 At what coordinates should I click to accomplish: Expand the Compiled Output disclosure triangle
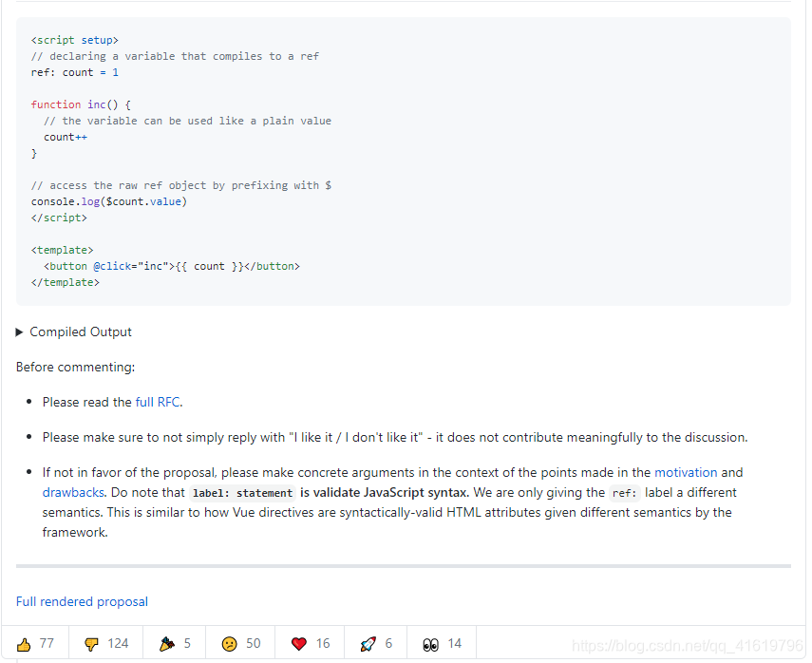coord(19,332)
